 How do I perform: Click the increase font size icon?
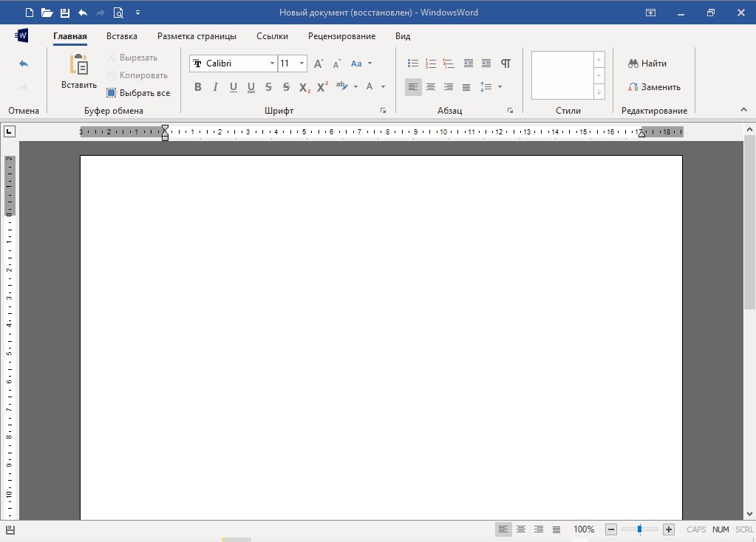click(319, 64)
